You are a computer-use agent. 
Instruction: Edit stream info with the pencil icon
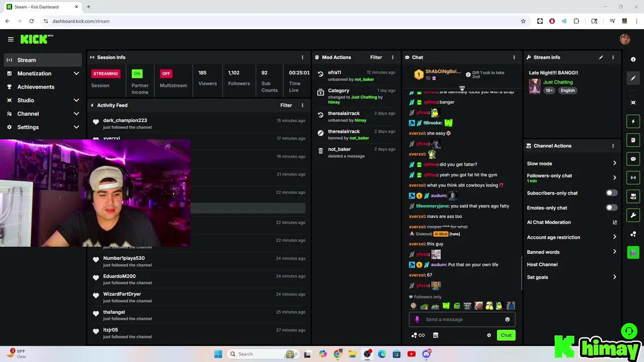click(x=601, y=57)
